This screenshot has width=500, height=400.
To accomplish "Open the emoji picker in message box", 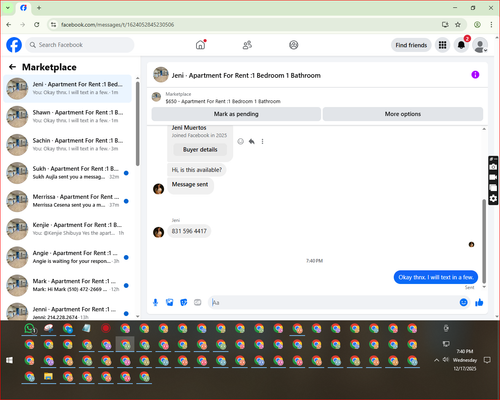I will coord(463,302).
